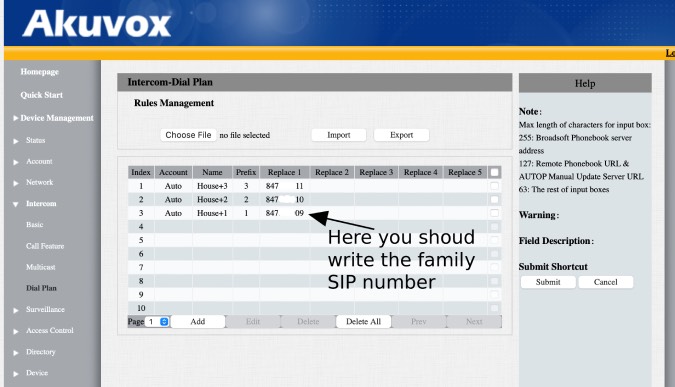Click the Index column header
The height and width of the screenshot is (387, 675).
click(141, 173)
